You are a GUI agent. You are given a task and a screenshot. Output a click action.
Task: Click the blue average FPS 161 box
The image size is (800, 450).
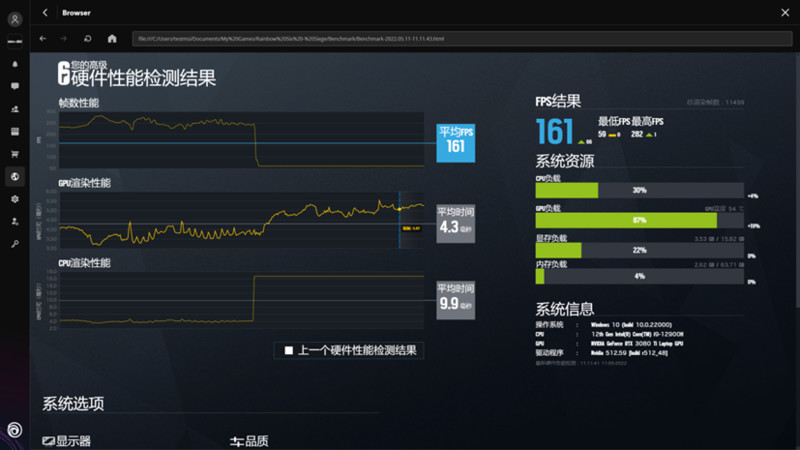pos(456,143)
